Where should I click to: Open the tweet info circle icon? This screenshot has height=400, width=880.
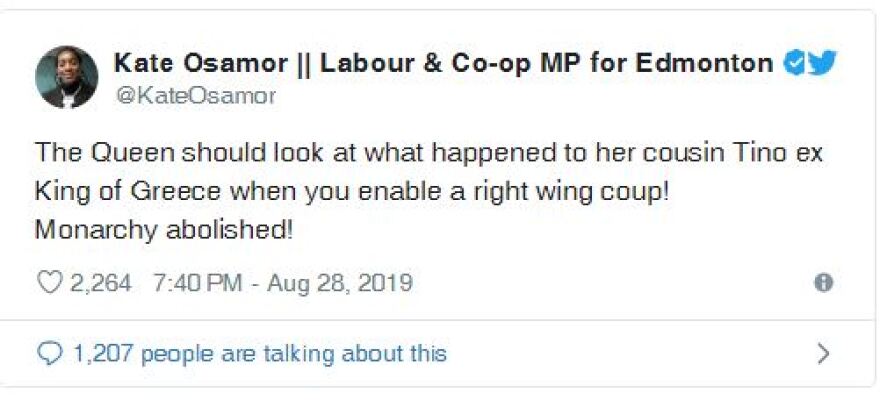(x=824, y=283)
